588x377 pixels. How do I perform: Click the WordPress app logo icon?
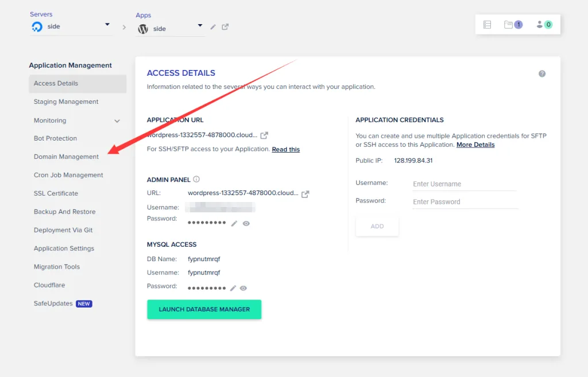tap(143, 29)
